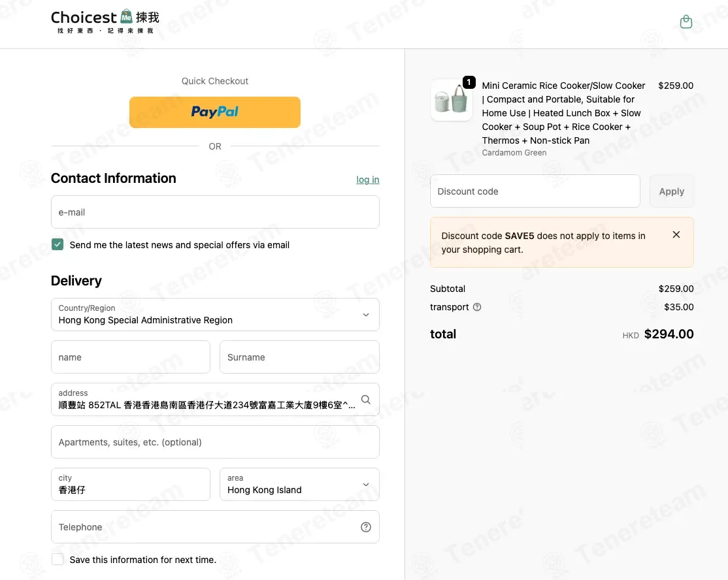728x580 pixels.
Task: Click the Telephone help question icon
Action: click(x=366, y=527)
